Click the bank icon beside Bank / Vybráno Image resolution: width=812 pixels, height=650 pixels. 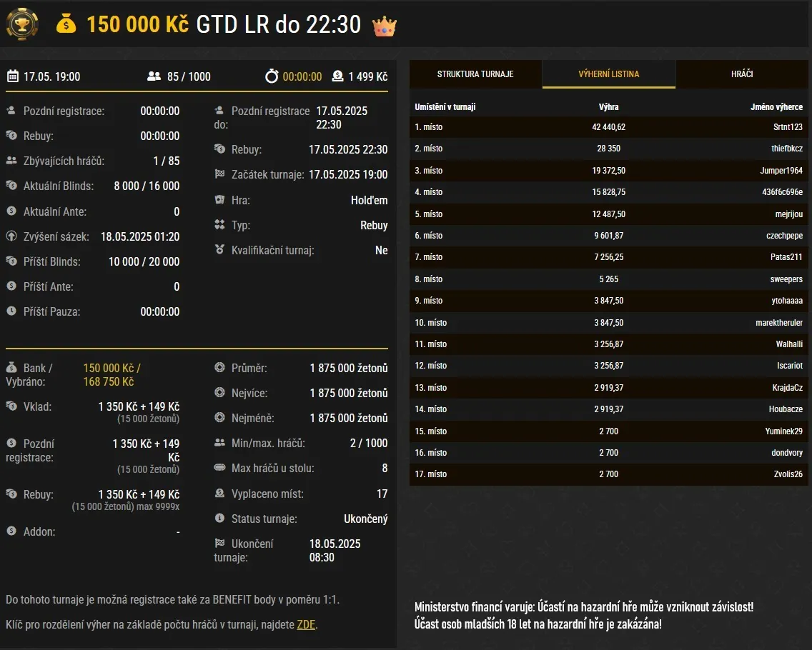pyautogui.click(x=10, y=368)
